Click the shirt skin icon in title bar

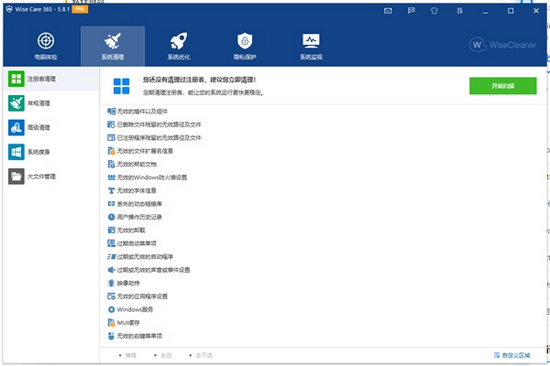[434, 11]
